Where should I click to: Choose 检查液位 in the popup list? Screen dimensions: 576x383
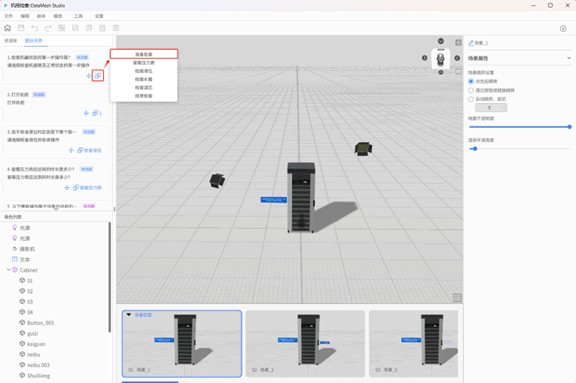point(144,71)
